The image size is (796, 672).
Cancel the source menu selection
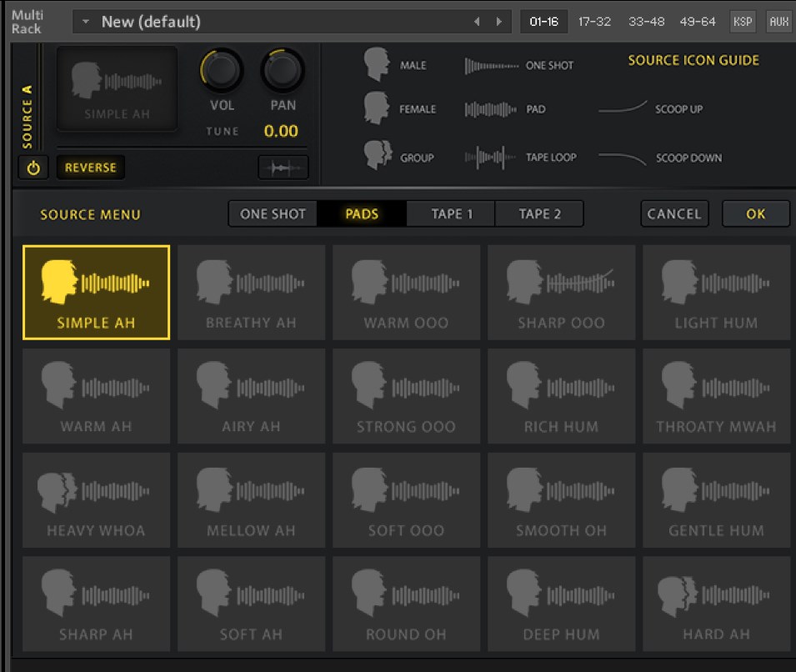tap(674, 214)
